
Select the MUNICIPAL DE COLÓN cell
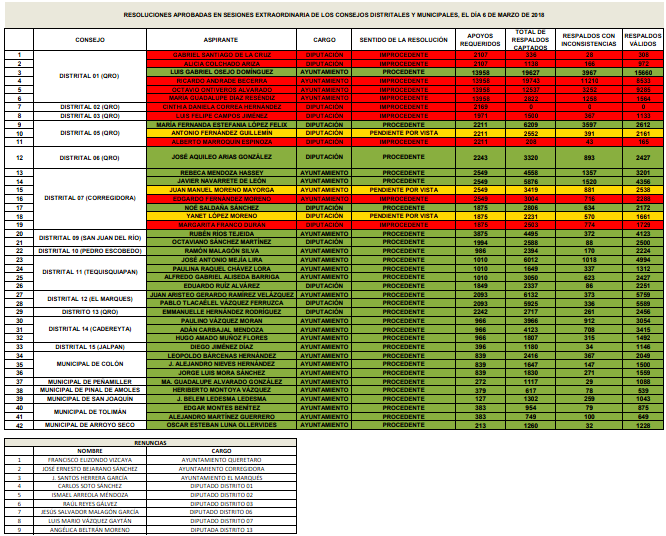[x=89, y=363]
